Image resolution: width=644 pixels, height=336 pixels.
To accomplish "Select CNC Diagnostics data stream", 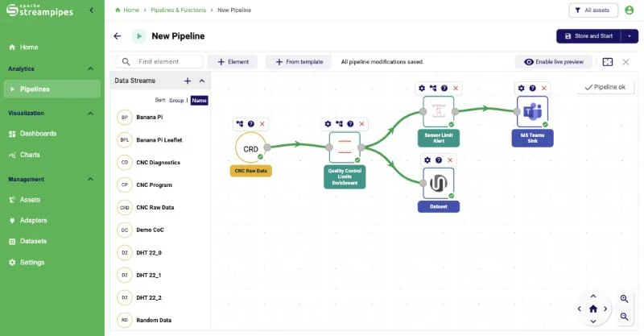I will pos(160,163).
